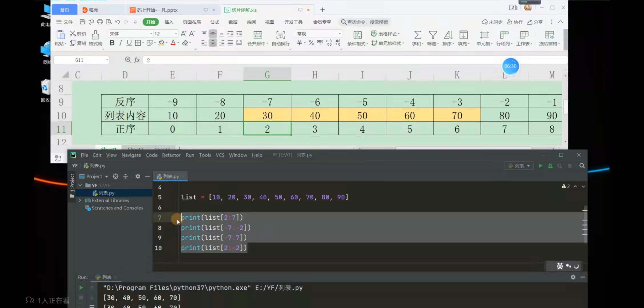Image resolution: width=644 pixels, height=308 pixels.
Task: Open the font size dropdown showing 12
Action: point(176,34)
